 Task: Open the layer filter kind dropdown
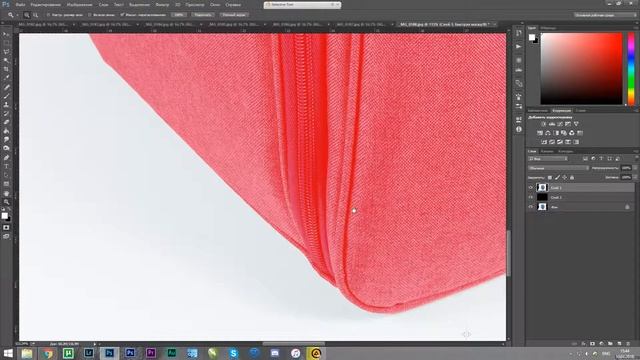coord(548,159)
